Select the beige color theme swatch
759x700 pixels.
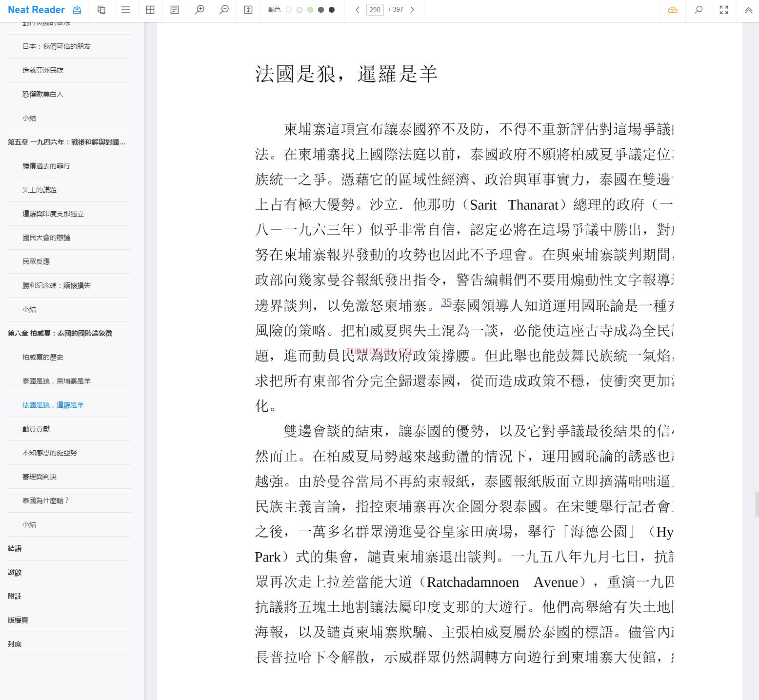coord(300,10)
